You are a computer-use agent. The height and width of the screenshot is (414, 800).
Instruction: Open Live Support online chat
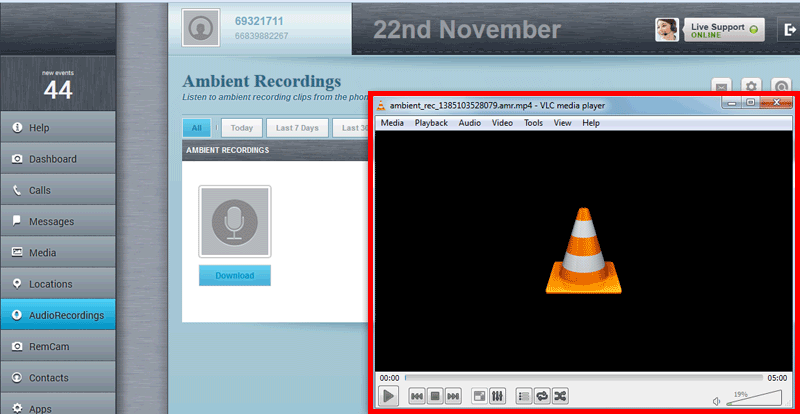click(x=724, y=30)
